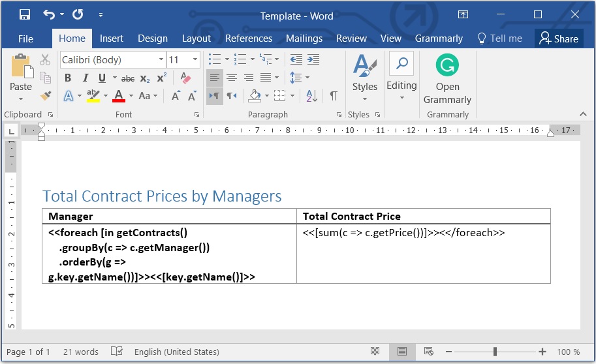Click the Save icon in title bar
The height and width of the screenshot is (364, 596).
pyautogui.click(x=25, y=14)
